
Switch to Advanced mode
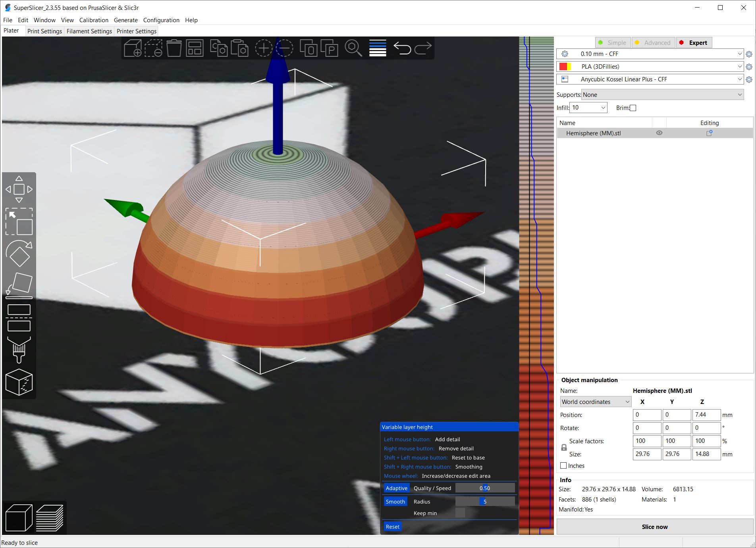click(653, 42)
